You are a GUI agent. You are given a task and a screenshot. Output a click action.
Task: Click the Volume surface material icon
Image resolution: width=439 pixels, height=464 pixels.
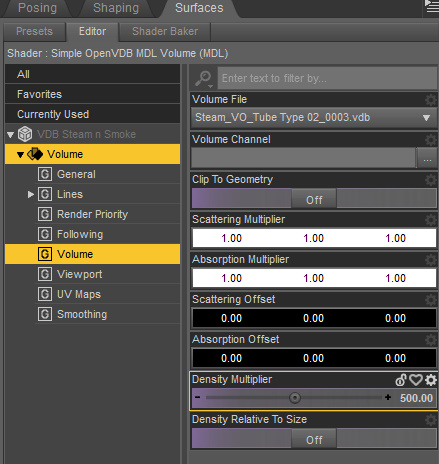[35, 154]
